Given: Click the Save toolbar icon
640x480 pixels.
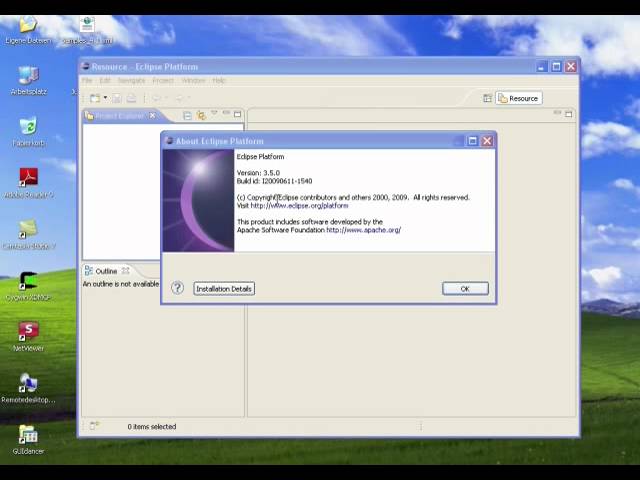Looking at the screenshot, I should (117, 98).
